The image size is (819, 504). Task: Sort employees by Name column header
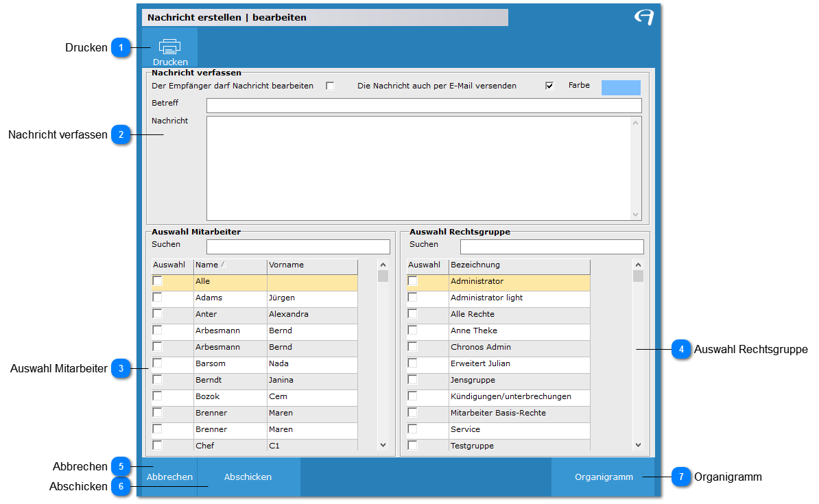pyautogui.click(x=230, y=266)
